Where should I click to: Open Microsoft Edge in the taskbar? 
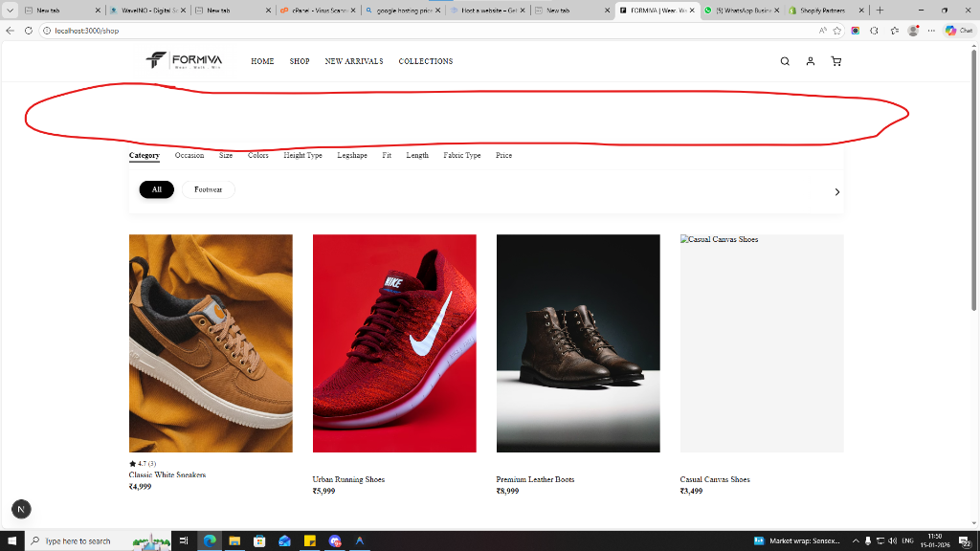(210, 540)
